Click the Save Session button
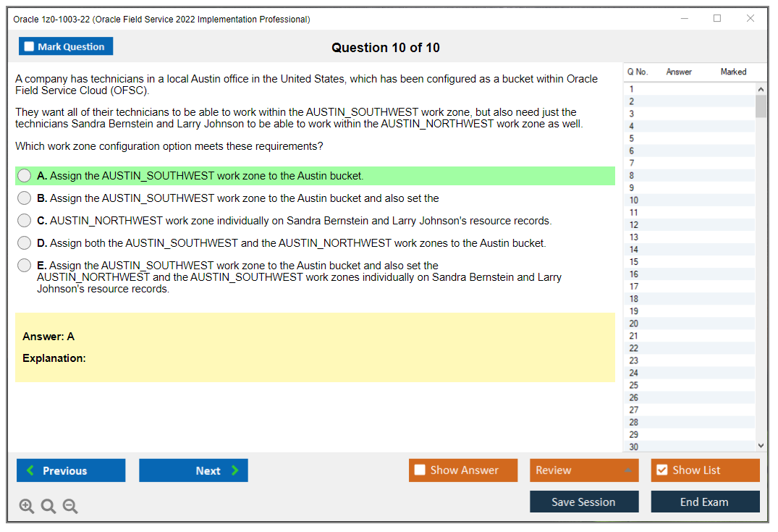The height and width of the screenshot is (532, 778). point(584,502)
